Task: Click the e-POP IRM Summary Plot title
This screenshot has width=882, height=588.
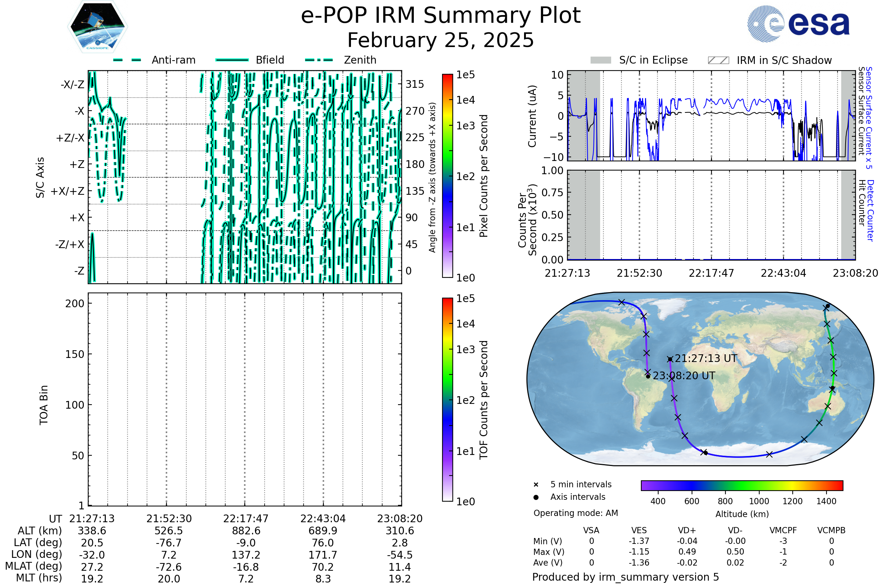Action: pyautogui.click(x=441, y=16)
